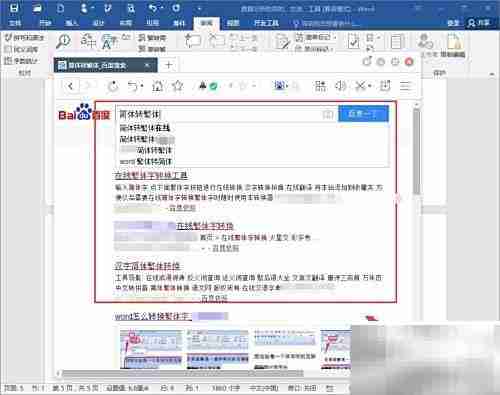Redo the action in Word's quick access toolbar
This screenshot has width=500, height=395.
click(x=176, y=8)
